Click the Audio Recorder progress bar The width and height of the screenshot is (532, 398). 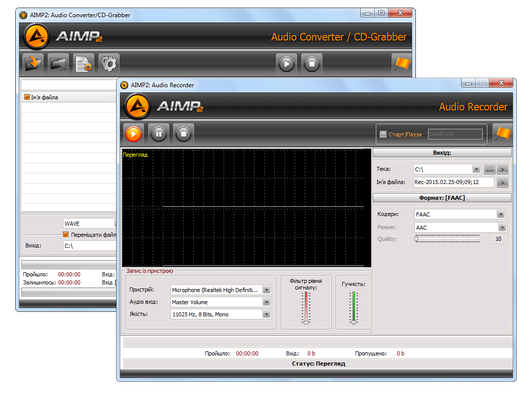pyautogui.click(x=318, y=343)
